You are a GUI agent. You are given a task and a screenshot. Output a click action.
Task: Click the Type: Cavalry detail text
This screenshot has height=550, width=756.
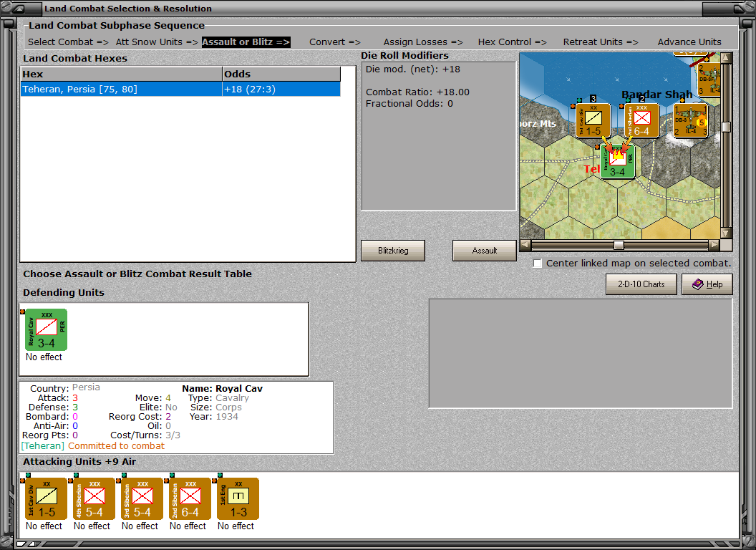pos(218,398)
